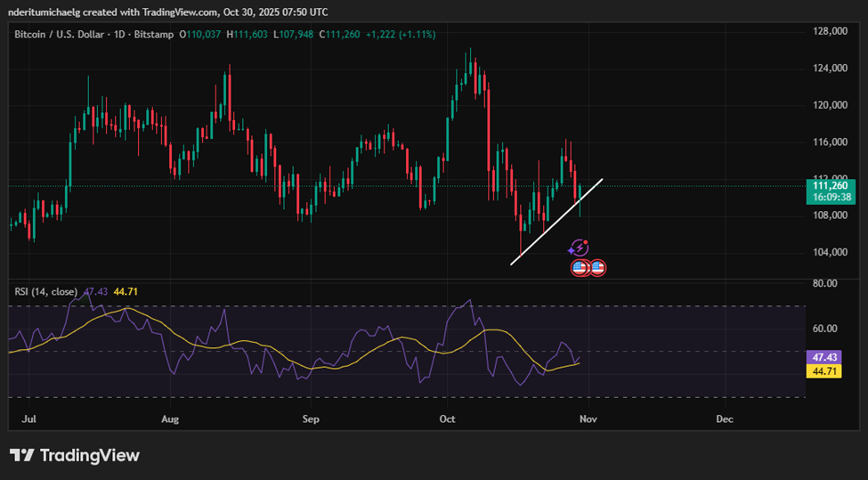Click the purple 47.43 RSI axis label

click(824, 357)
